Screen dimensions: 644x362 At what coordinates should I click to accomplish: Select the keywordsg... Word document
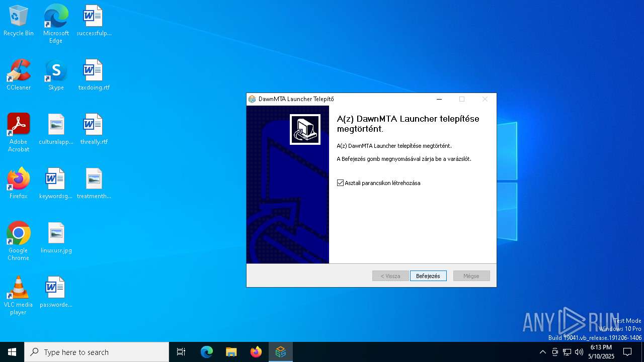point(56,184)
